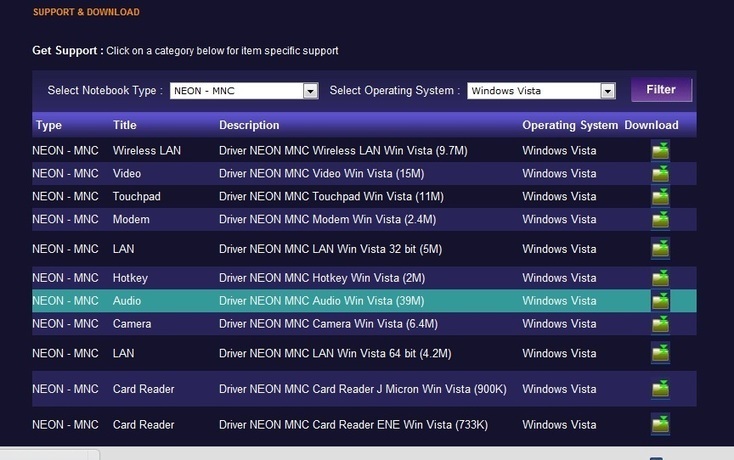
Task: Click the Title column header
Action: point(125,125)
